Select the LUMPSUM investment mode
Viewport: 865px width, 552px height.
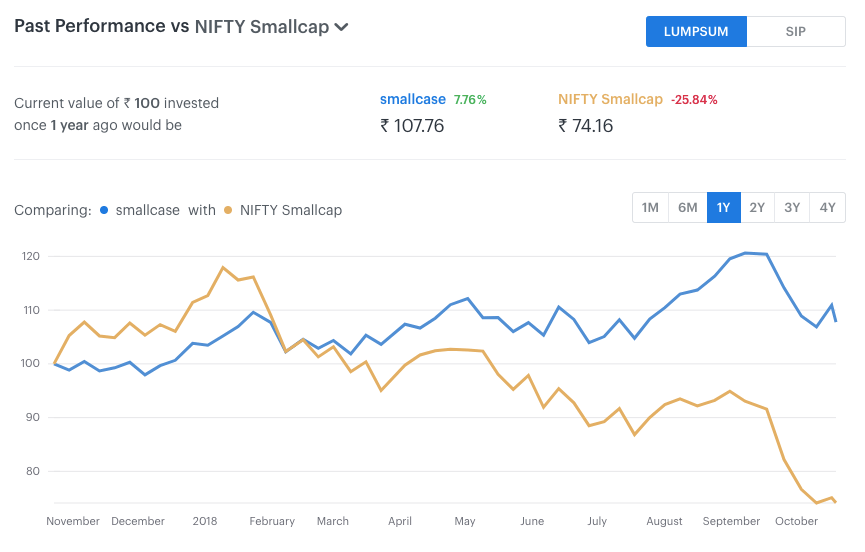click(x=696, y=31)
